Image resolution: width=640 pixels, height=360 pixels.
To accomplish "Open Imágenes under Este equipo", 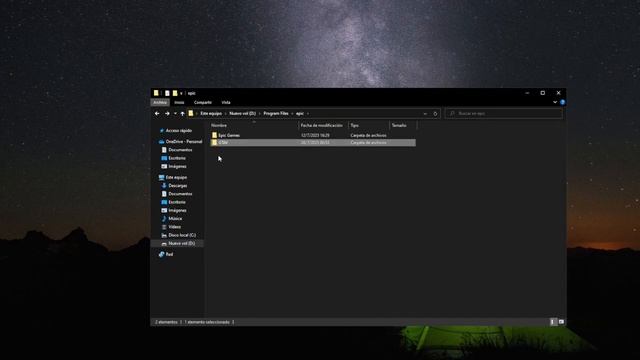I will click(x=174, y=210).
